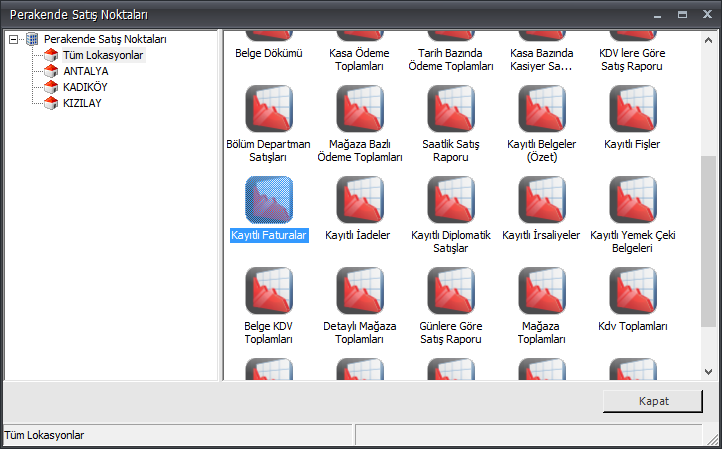Open Günlere Göre Satış Raporu icon

(x=451, y=291)
